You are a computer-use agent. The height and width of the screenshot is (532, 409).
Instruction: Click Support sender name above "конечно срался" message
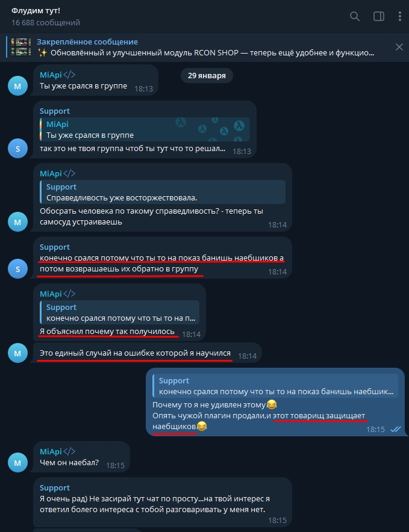point(55,247)
